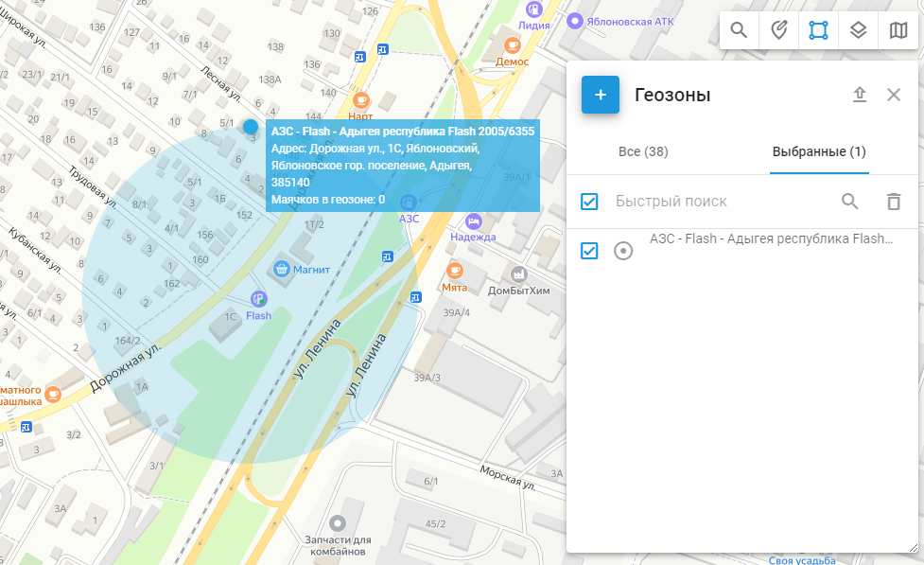Screen dimensions: 924x565
Task: Click the Яблоновская АТК label
Action: pos(630,22)
